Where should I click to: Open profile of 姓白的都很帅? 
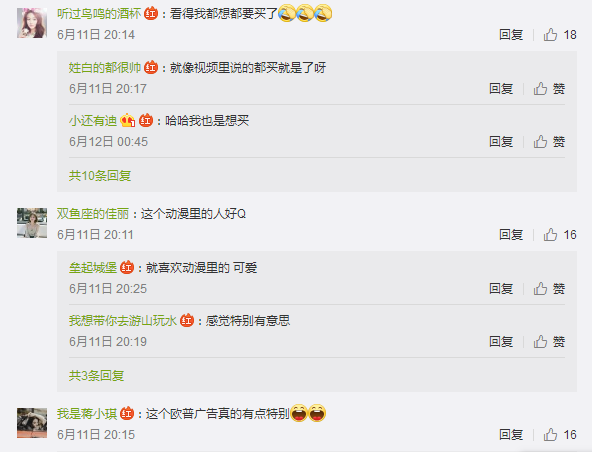pos(105,68)
